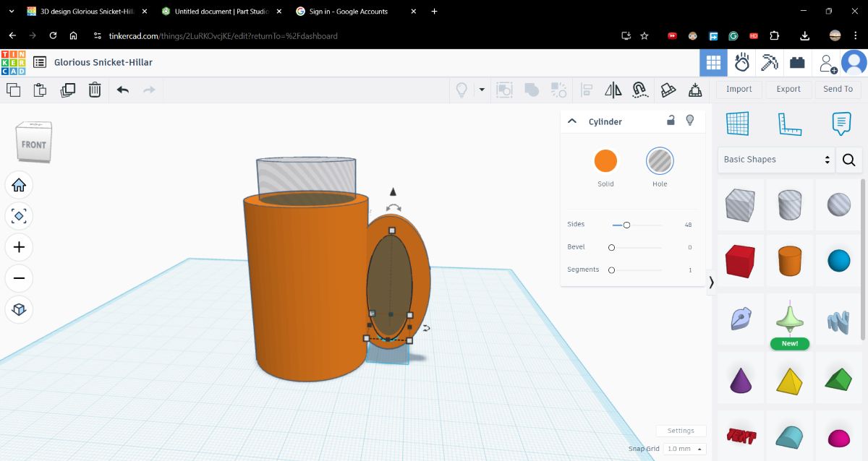This screenshot has height=461, width=868.
Task: Place a new Workplane
Action: 738,123
